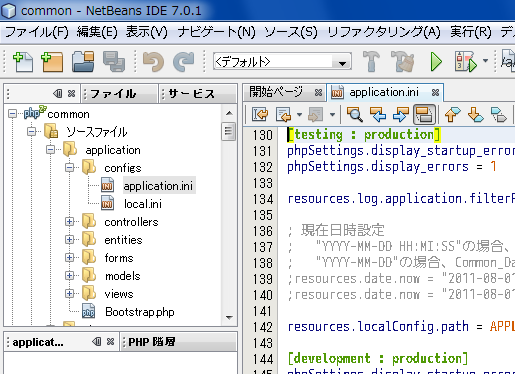The image size is (515, 374).
Task: Switch to the 開始ページ editor tab
Action: pos(276,92)
